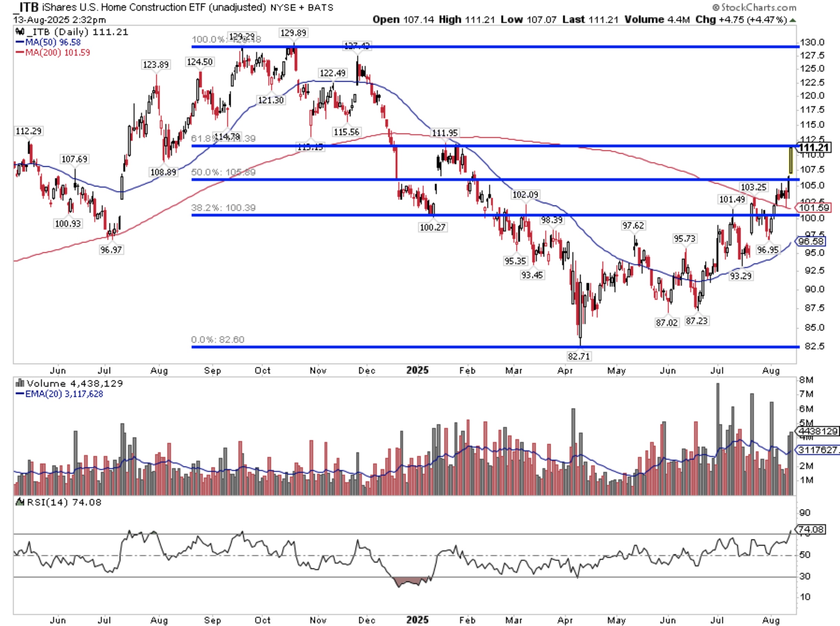Click the price label 93.29

tap(741, 276)
